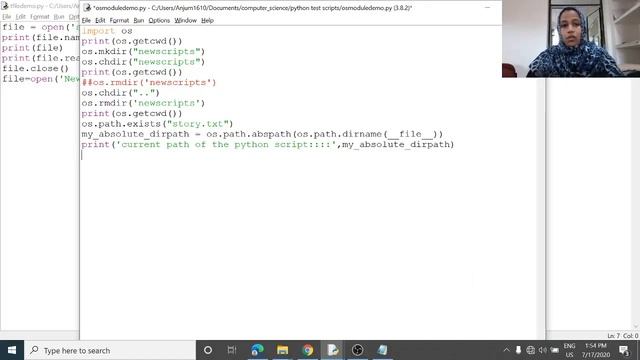Launch Google Chrome from the taskbar
Image resolution: width=640 pixels, height=360 pixels.
click(308, 350)
